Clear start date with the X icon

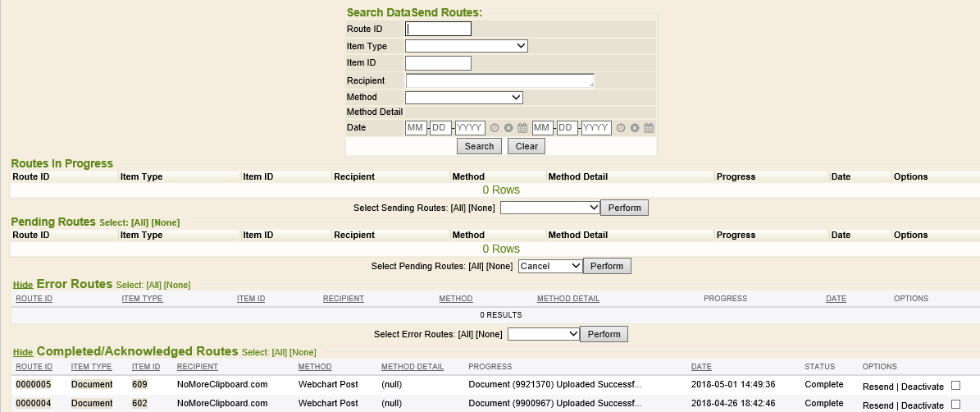point(508,128)
